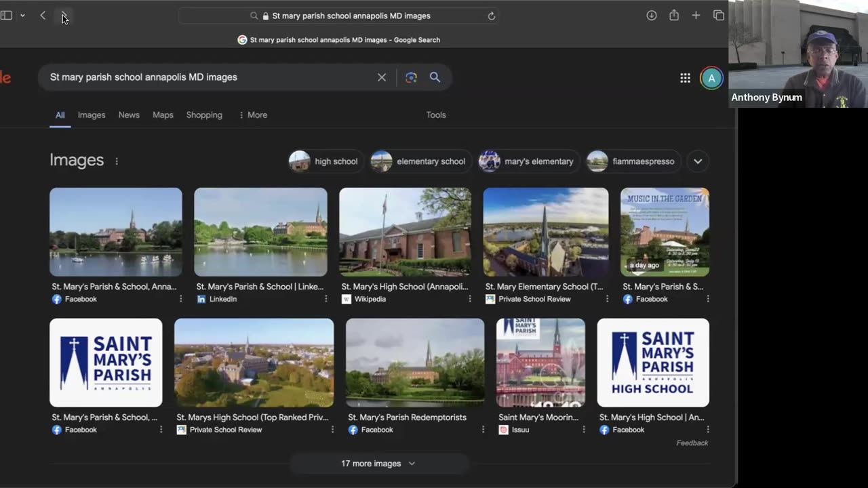Send Feedback on image results

692,443
